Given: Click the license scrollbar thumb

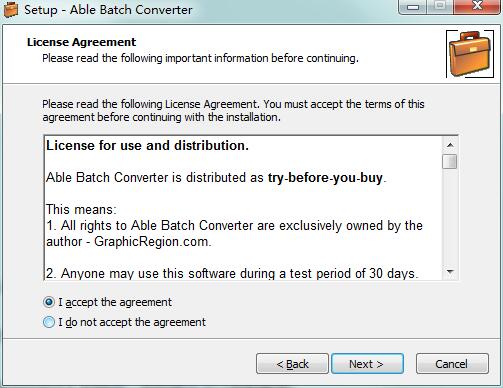Looking at the screenshot, I should coord(450,162).
